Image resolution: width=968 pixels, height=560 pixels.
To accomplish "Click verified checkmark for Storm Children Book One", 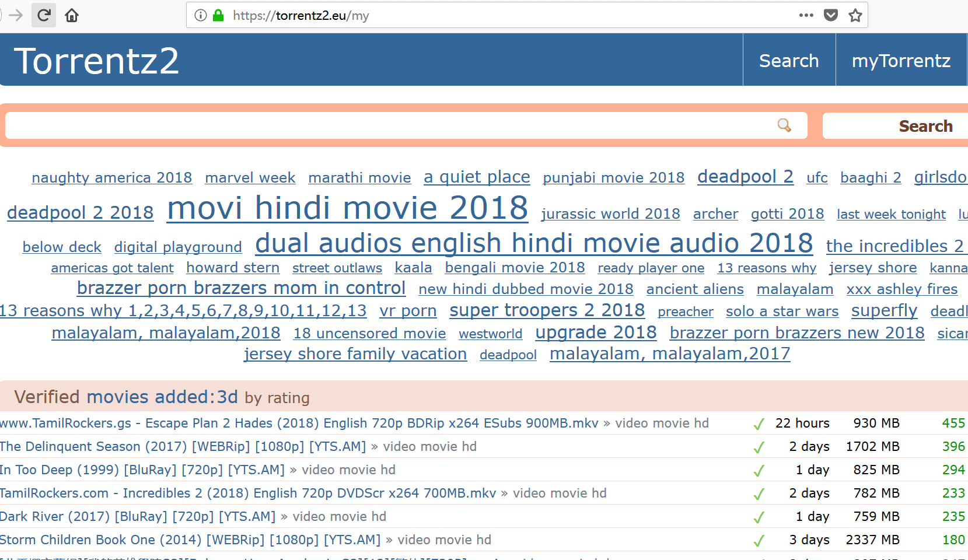I will click(759, 541).
